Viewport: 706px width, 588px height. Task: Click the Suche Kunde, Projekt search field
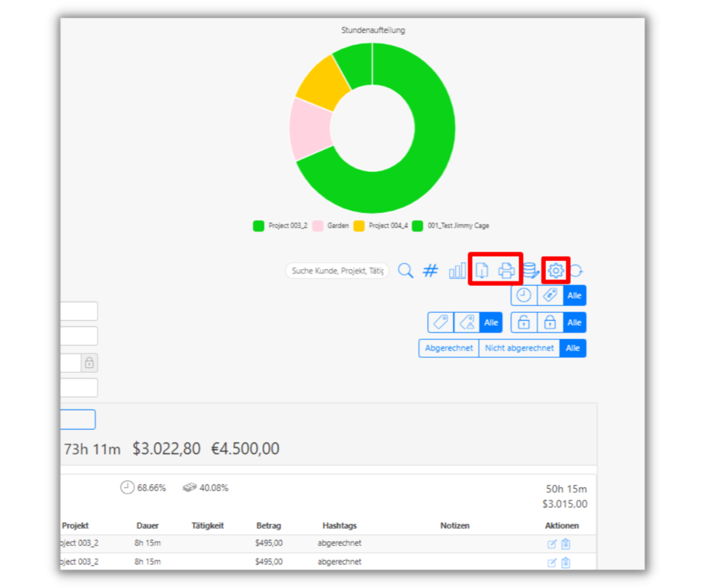pyautogui.click(x=337, y=270)
